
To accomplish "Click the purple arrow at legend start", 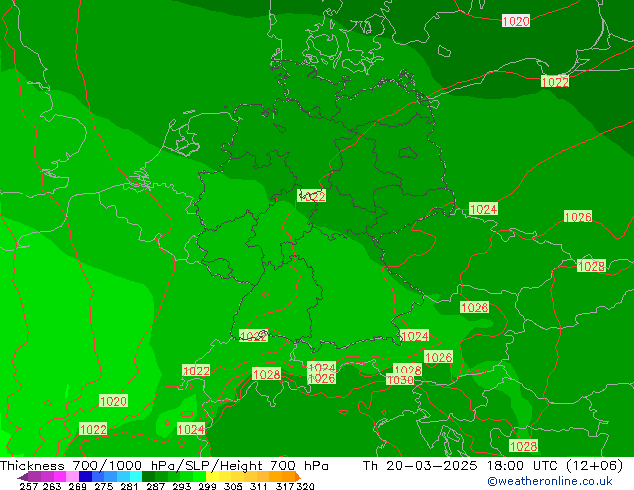I will point(22,477).
